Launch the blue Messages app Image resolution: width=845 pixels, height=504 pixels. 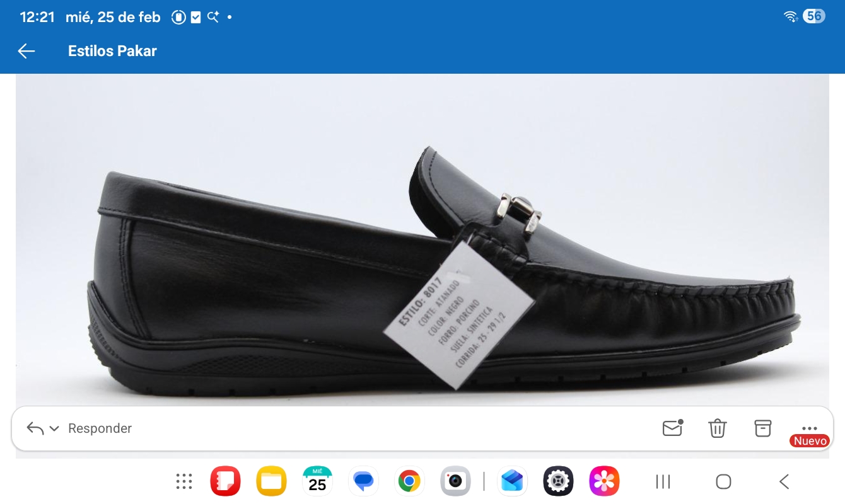pos(363,482)
